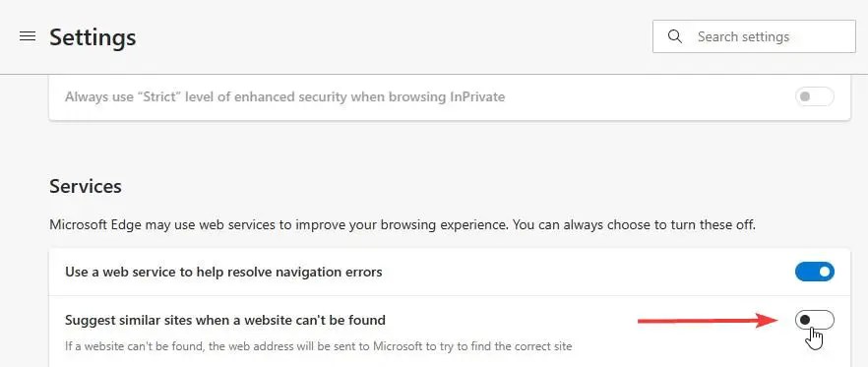Click the Services section heading
Viewport: 868px width, 367px height.
[86, 186]
